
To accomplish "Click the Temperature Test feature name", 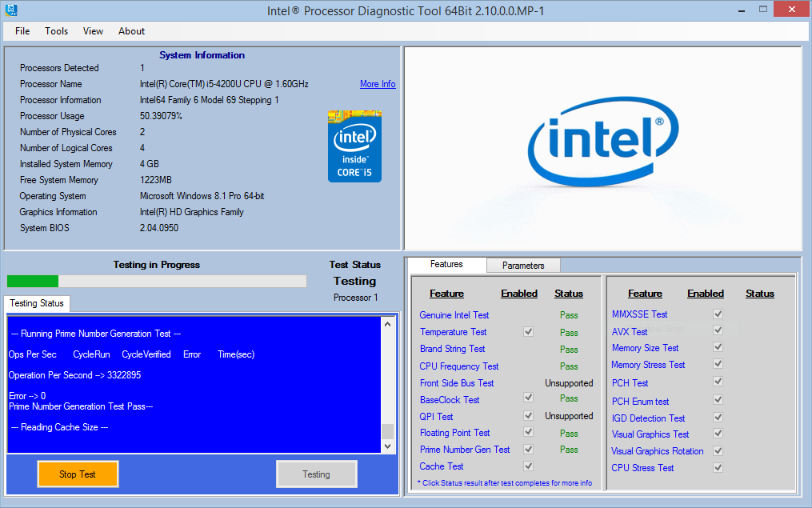I will (x=453, y=332).
